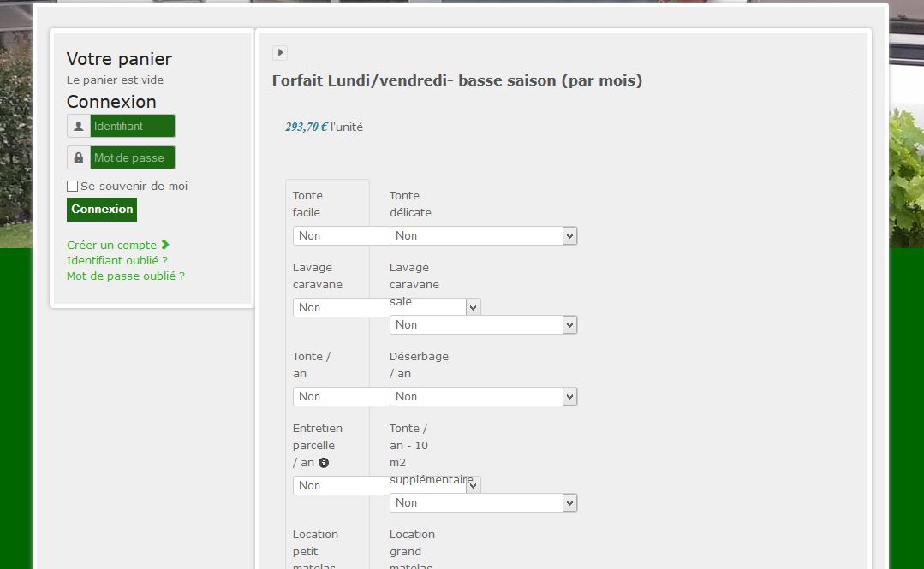924x569 pixels.
Task: Click into the Mot de passe field
Action: [x=132, y=157]
